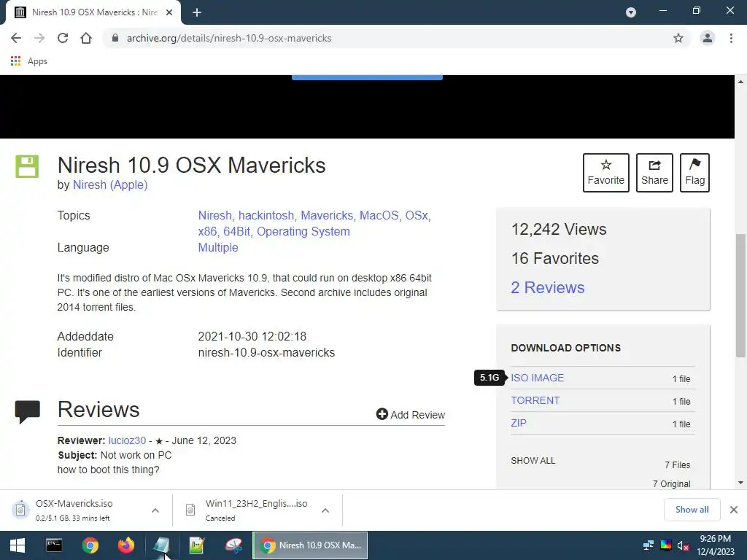Image resolution: width=747 pixels, height=560 pixels.
Task: Open Command Prompt from the taskbar
Action: point(54,545)
